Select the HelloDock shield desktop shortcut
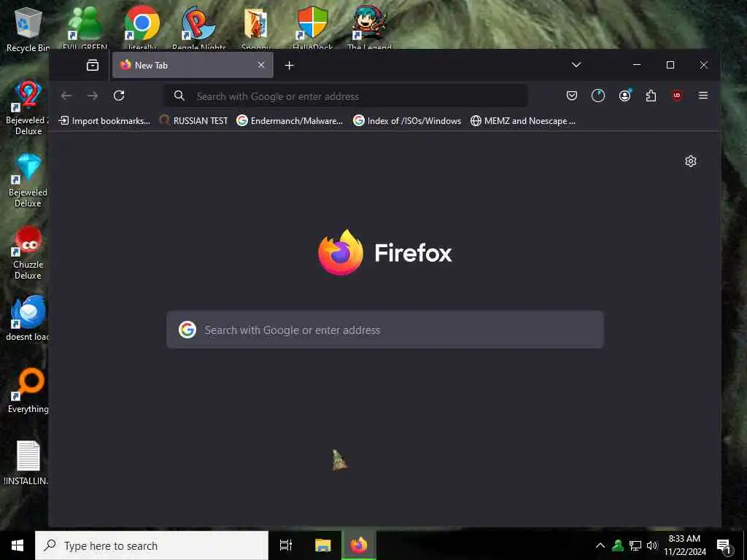Screen dimensions: 747x560 (x=312, y=28)
